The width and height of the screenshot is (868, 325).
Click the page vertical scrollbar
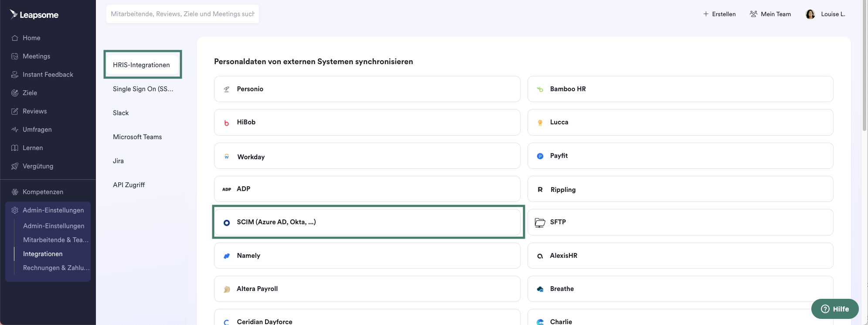tap(865, 65)
